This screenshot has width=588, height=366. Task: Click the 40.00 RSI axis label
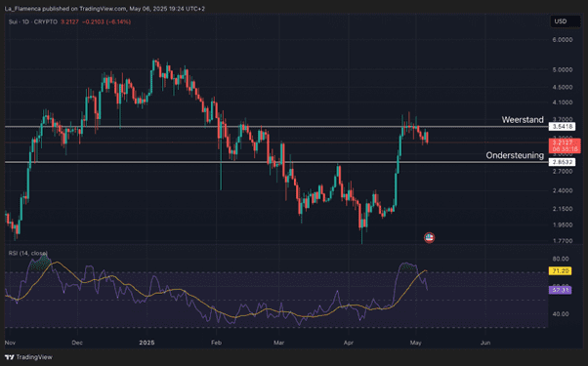[x=561, y=314]
